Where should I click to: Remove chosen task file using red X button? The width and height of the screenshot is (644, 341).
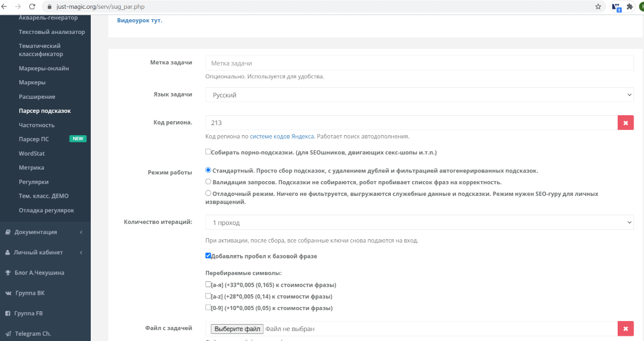tap(625, 329)
